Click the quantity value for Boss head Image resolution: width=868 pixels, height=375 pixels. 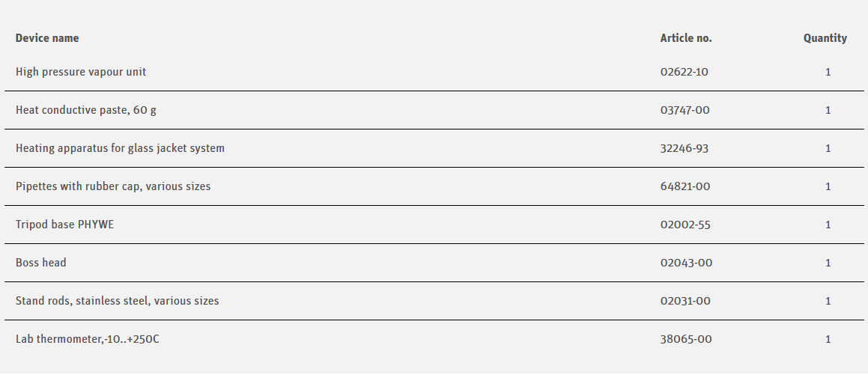[x=828, y=263]
